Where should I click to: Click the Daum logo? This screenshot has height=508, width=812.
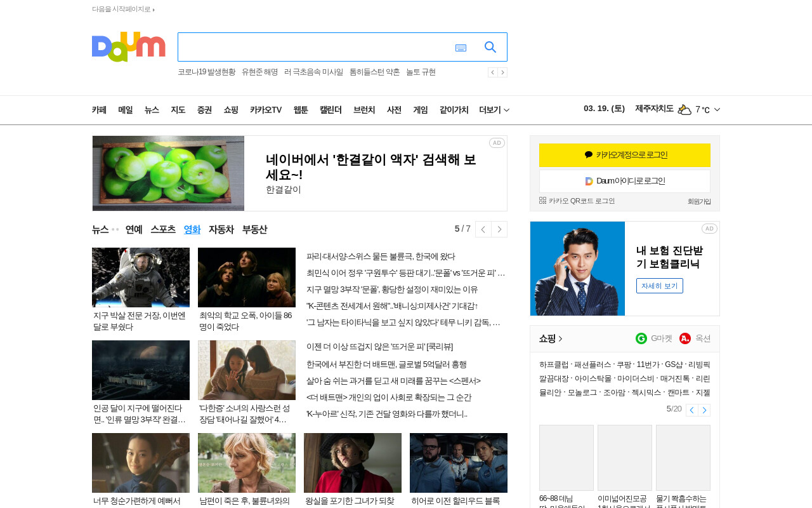pyautogui.click(x=129, y=47)
